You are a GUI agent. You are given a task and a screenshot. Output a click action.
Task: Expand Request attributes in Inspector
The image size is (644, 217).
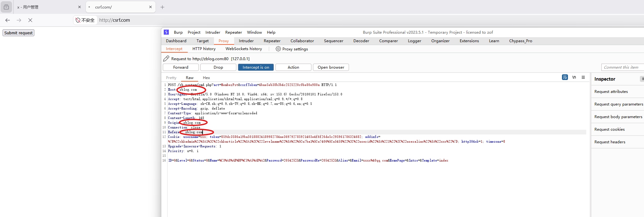point(617,92)
